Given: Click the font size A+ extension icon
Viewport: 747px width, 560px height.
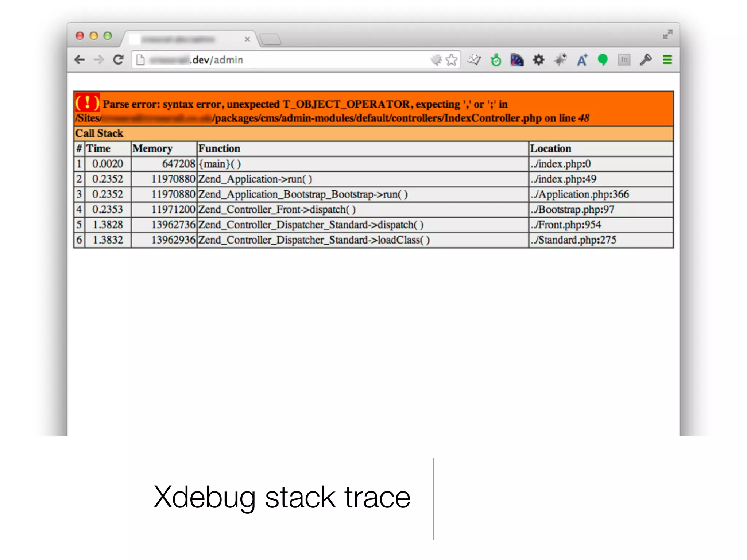Looking at the screenshot, I should coord(582,60).
